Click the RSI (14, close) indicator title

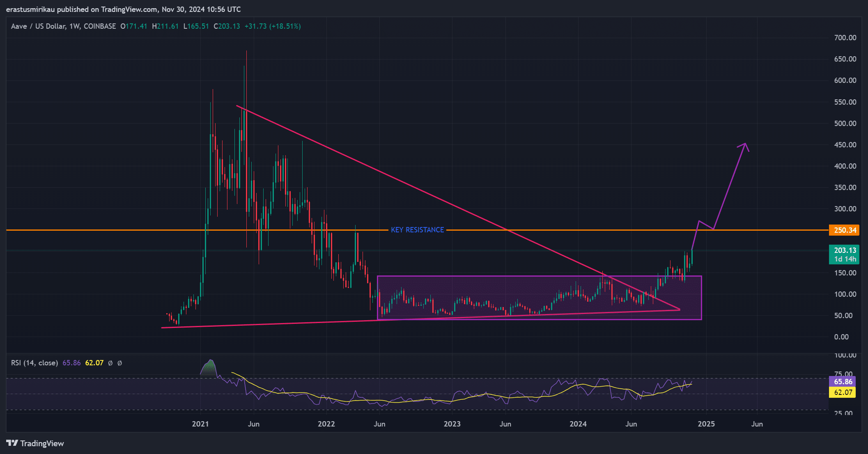(34, 363)
